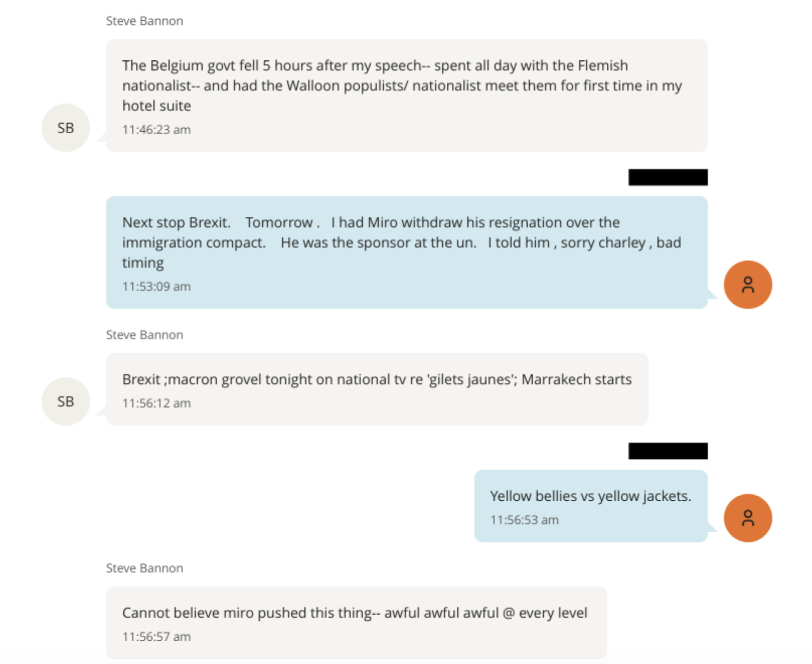Click the 11:56:12 am timestamp
Screen dimensions: 812x664
[156, 403]
